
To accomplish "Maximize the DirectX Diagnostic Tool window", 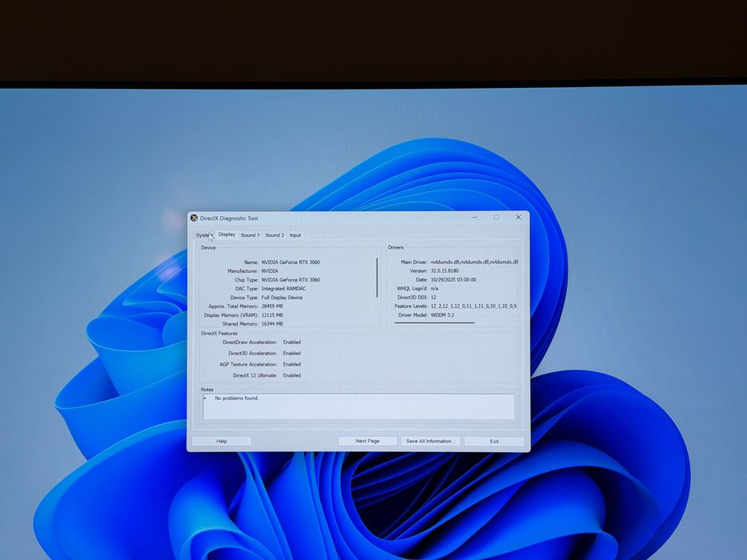I will 496,217.
